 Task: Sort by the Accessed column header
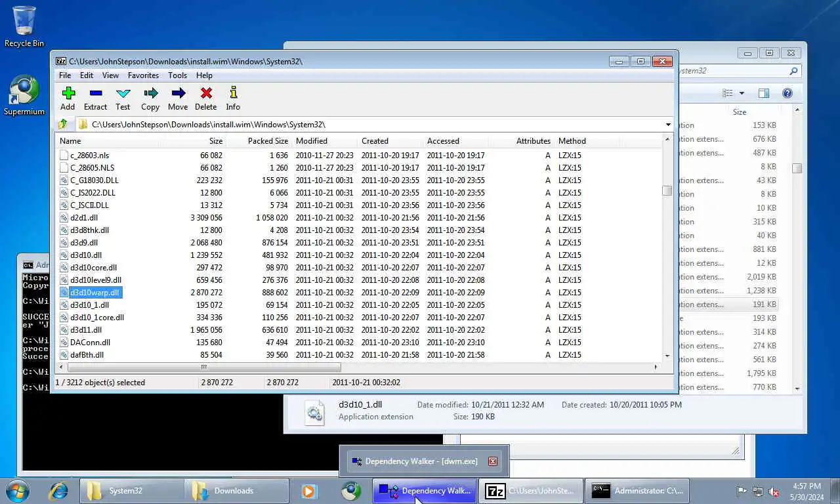(456, 141)
